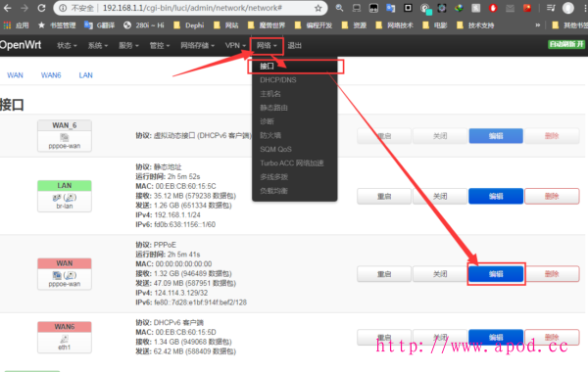Collapse the 网络 navigation dropdown
This screenshot has height=372, width=588.
tap(267, 46)
